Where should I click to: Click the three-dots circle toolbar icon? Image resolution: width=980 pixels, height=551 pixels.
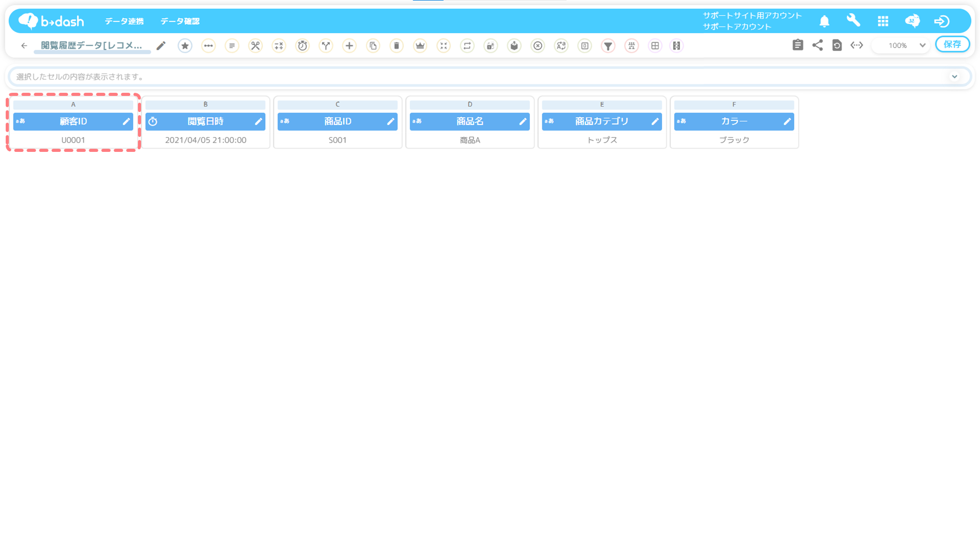(208, 46)
